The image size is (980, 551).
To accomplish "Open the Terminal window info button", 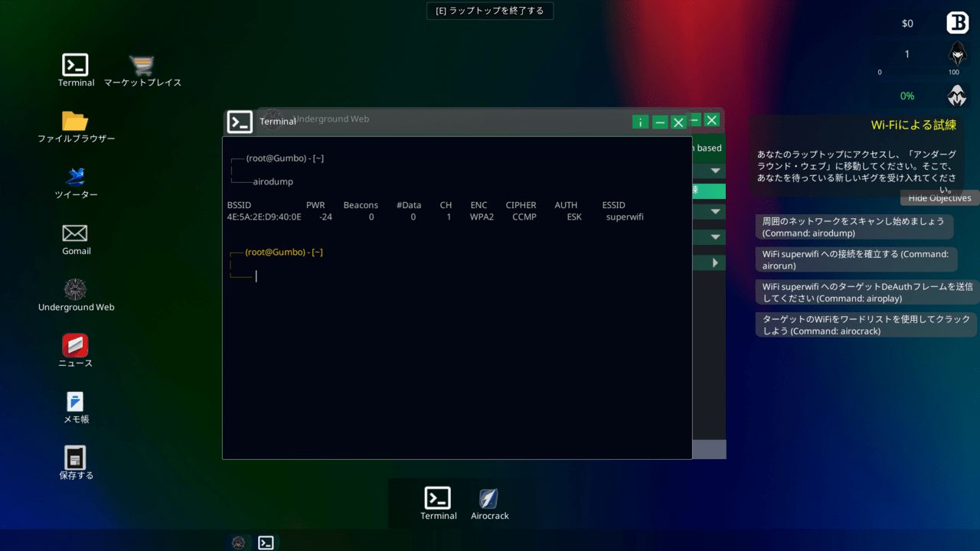I will (x=641, y=122).
